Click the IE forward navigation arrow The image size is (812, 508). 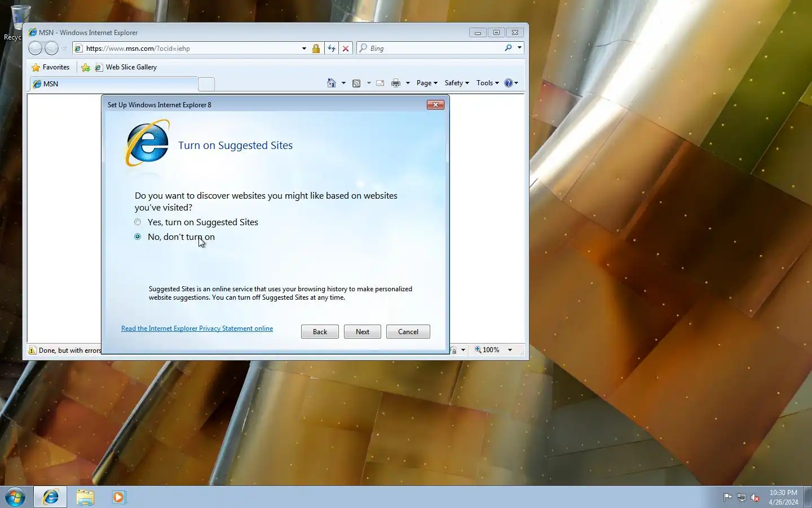(x=51, y=49)
